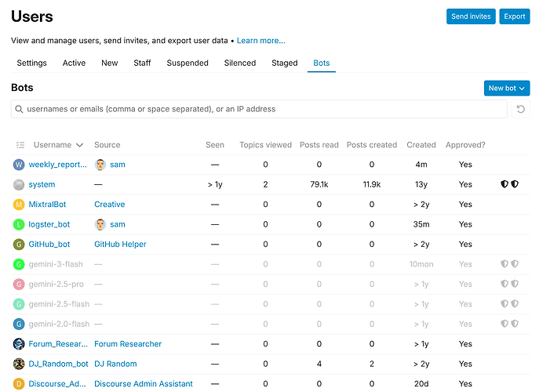This screenshot has width=539, height=392.
Task: Switch to the Settings tab
Action: click(x=31, y=64)
